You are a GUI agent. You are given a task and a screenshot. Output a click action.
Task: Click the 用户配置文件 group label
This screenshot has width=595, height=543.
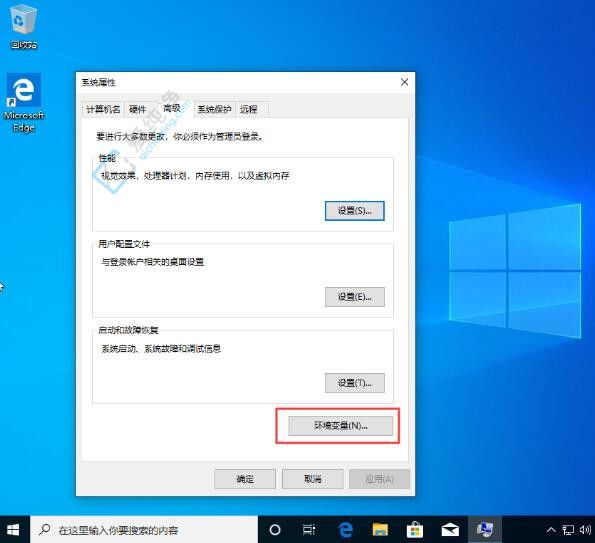[x=124, y=244]
